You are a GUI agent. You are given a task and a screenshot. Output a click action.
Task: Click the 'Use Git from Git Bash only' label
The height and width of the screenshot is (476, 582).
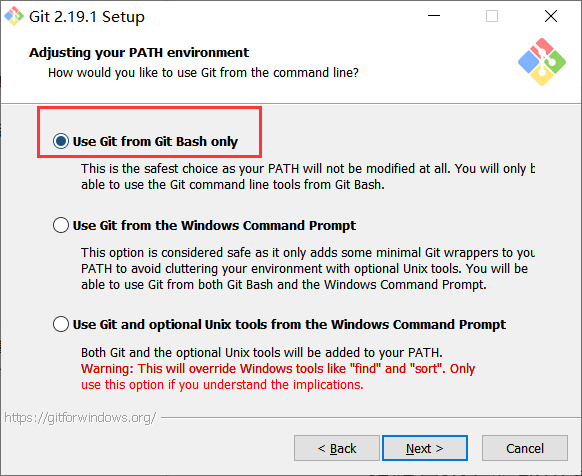point(155,141)
